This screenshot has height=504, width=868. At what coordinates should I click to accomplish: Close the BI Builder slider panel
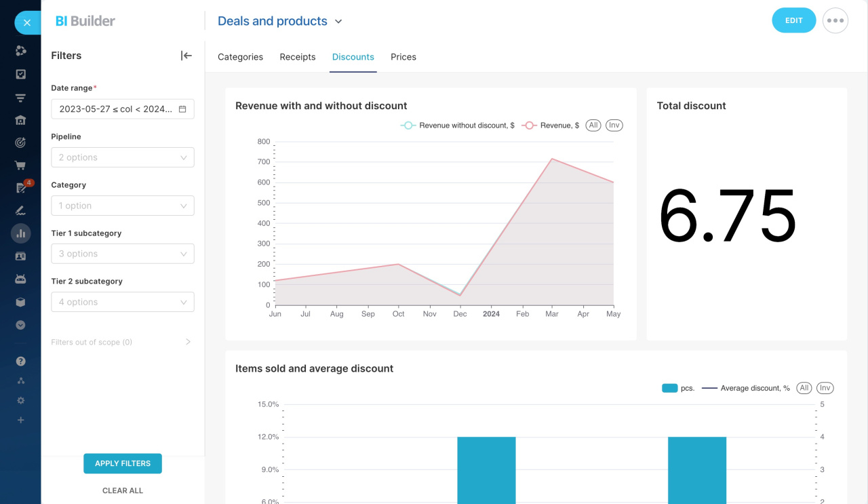click(x=27, y=22)
